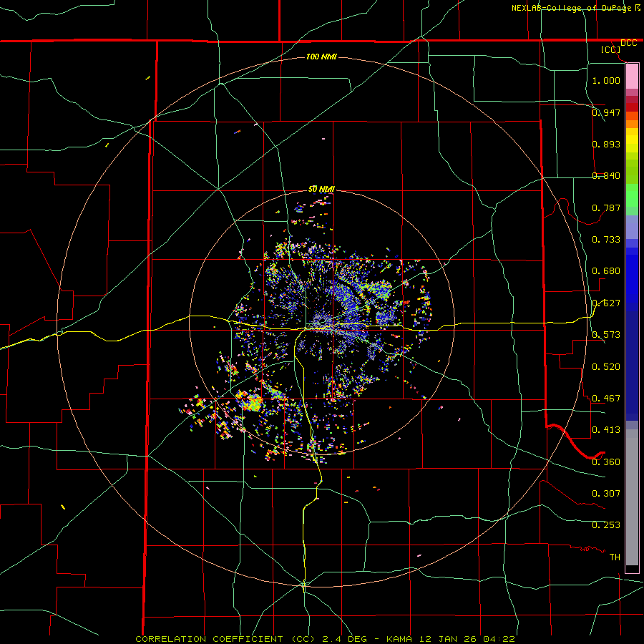Click the 0.733 value on the color scale

(x=606, y=240)
